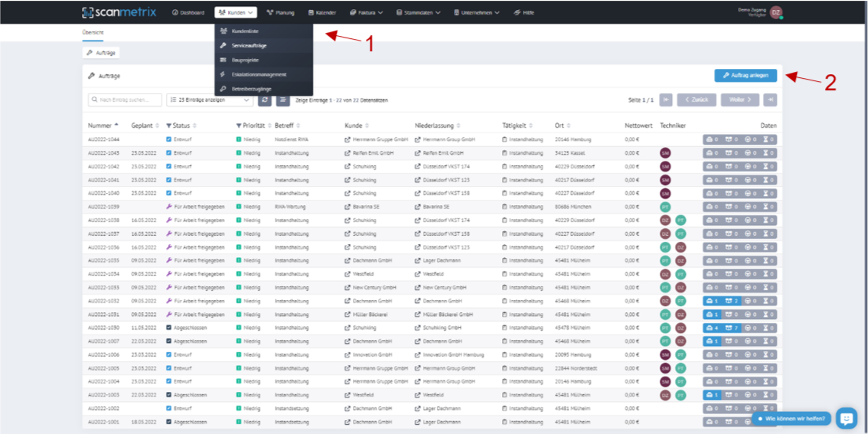The width and height of the screenshot is (868, 434).
Task: Click PT technician avatar in AU2022-1039 row
Action: coord(665,207)
